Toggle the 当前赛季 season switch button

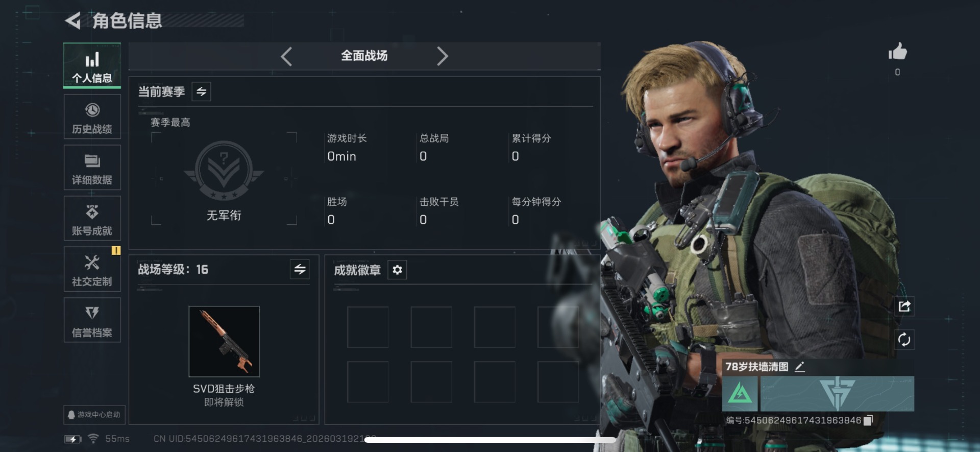[201, 92]
